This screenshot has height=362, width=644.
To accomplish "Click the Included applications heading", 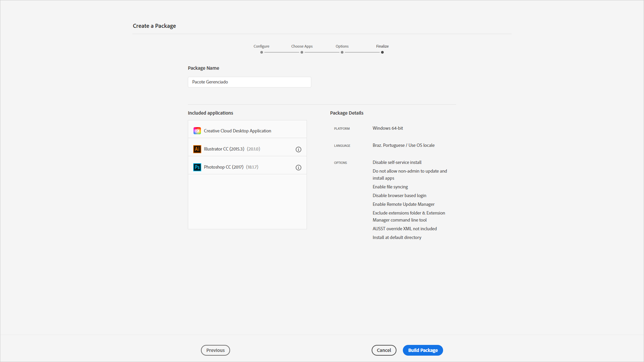I will [210, 113].
